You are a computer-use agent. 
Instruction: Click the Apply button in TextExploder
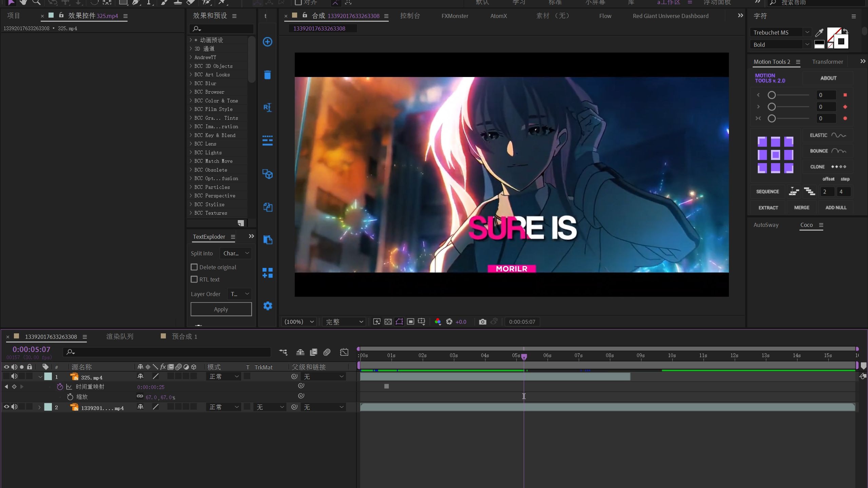[221, 309]
